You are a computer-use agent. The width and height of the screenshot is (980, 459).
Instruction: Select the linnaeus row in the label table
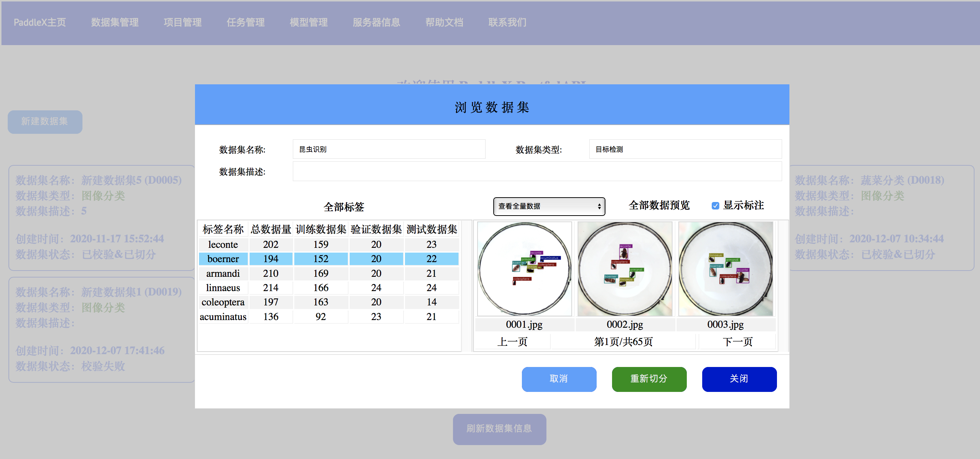coord(223,288)
